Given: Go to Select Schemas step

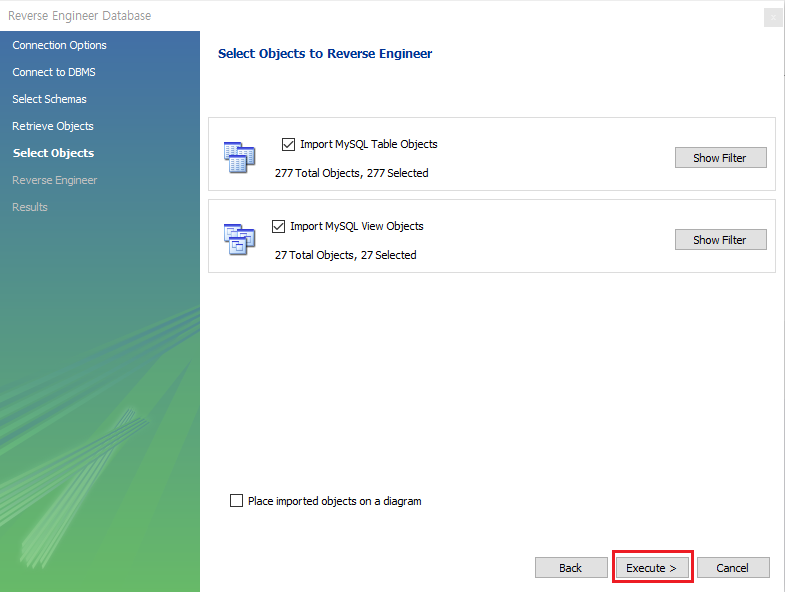Looking at the screenshot, I should click(50, 99).
